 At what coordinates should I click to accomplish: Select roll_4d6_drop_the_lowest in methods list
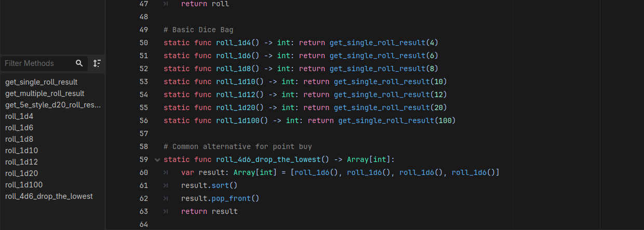tap(49, 196)
